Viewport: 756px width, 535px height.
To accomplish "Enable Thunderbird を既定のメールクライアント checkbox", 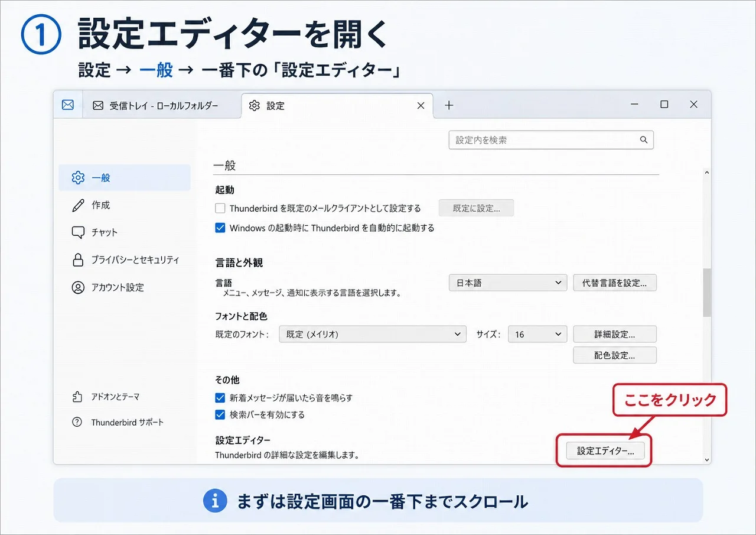I will [x=220, y=208].
